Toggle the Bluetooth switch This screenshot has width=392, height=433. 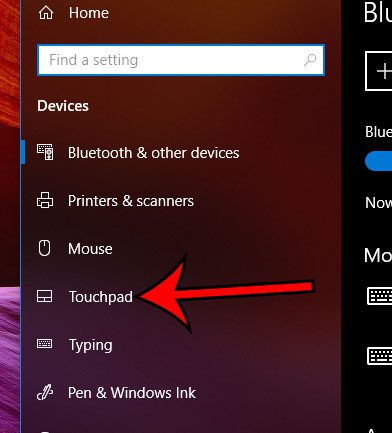tap(379, 161)
